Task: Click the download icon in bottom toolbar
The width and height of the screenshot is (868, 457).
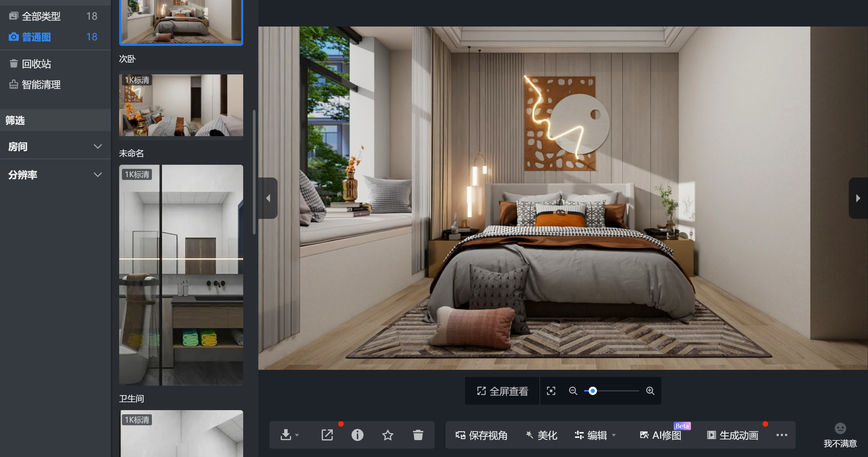Action: [286, 435]
